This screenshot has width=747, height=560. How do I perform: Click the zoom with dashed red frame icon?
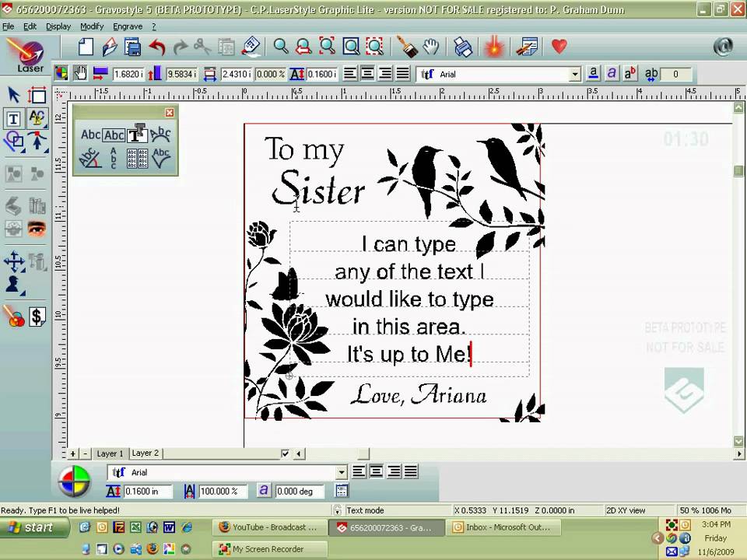pos(375,47)
